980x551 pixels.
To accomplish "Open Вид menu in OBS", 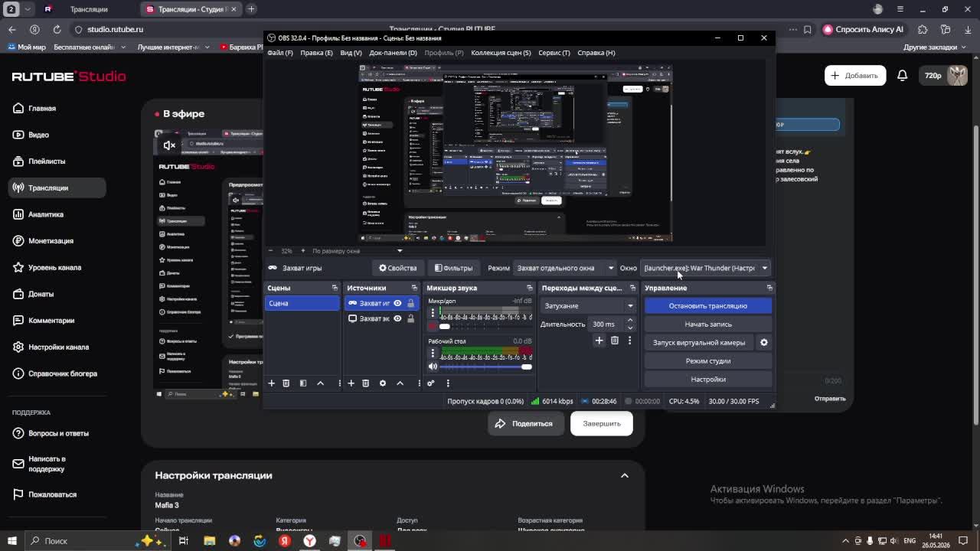I will (351, 53).
